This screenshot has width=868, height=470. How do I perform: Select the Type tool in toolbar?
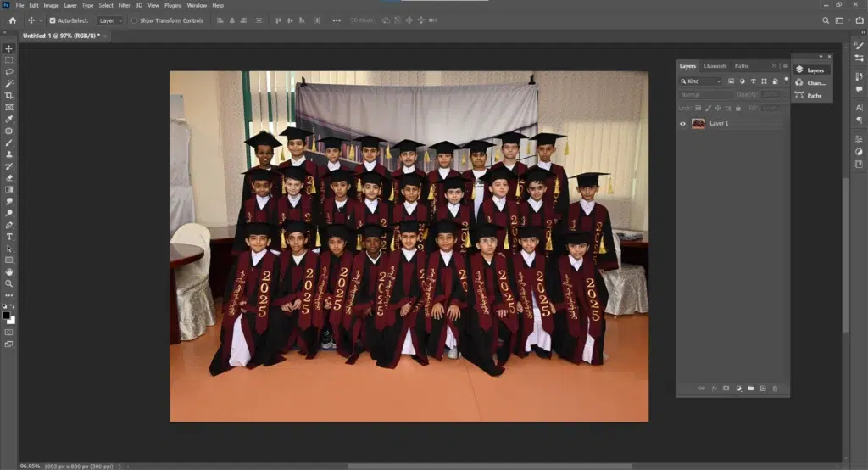tap(9, 237)
